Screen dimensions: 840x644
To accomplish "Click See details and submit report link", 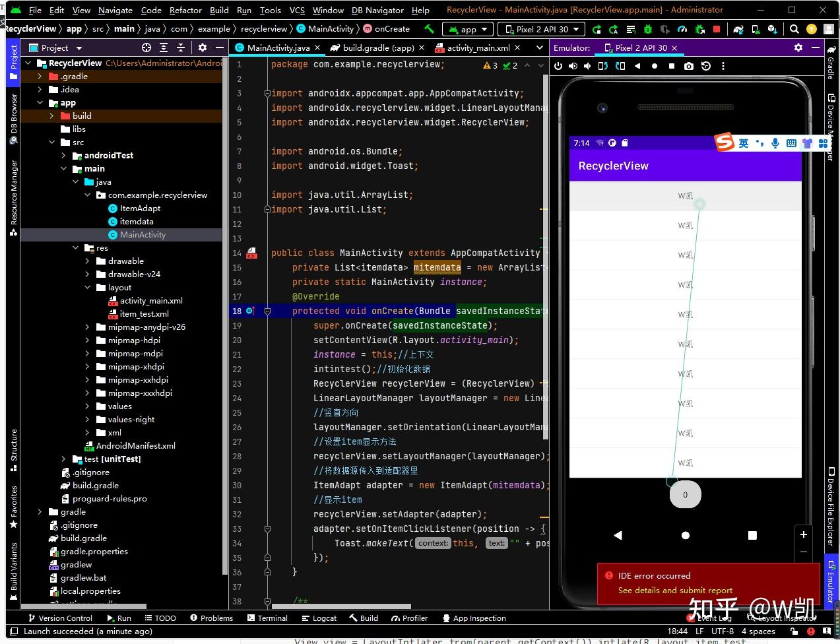I will (674, 591).
